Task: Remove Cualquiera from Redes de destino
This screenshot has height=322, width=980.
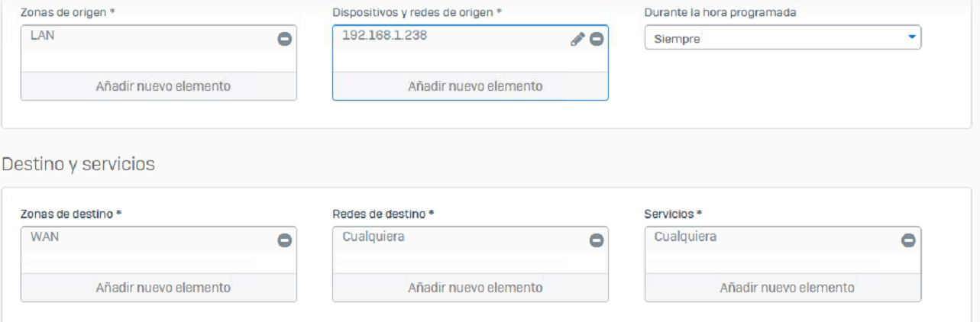Action: click(x=597, y=240)
